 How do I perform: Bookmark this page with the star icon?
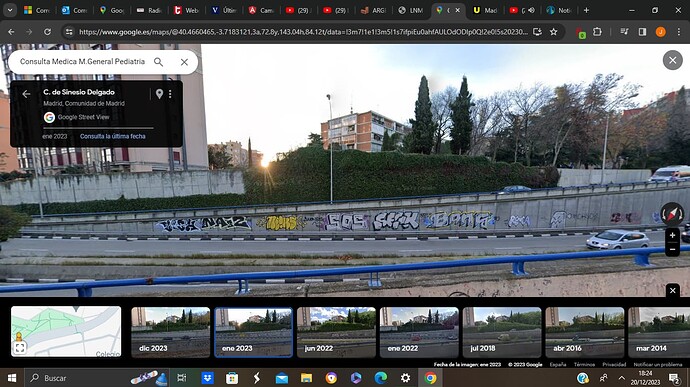[554, 32]
